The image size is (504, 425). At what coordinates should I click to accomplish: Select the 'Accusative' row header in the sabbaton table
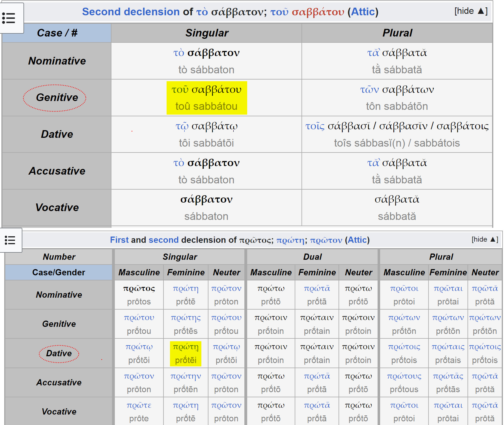pos(57,171)
